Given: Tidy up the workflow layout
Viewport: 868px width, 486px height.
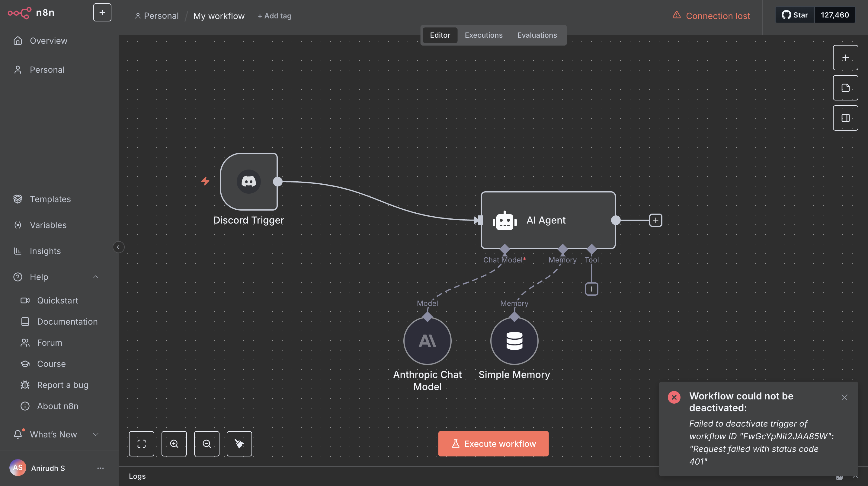Looking at the screenshot, I should point(239,443).
